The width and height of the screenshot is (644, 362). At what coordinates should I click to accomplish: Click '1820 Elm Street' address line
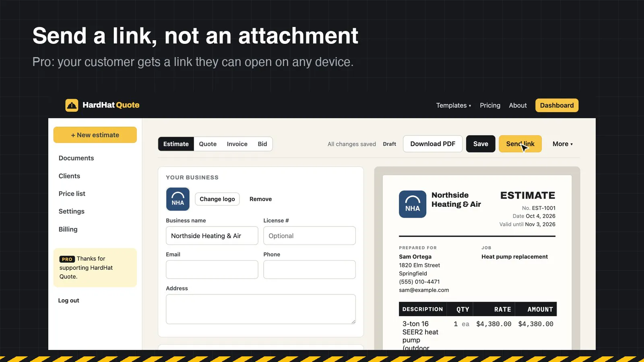pyautogui.click(x=419, y=265)
